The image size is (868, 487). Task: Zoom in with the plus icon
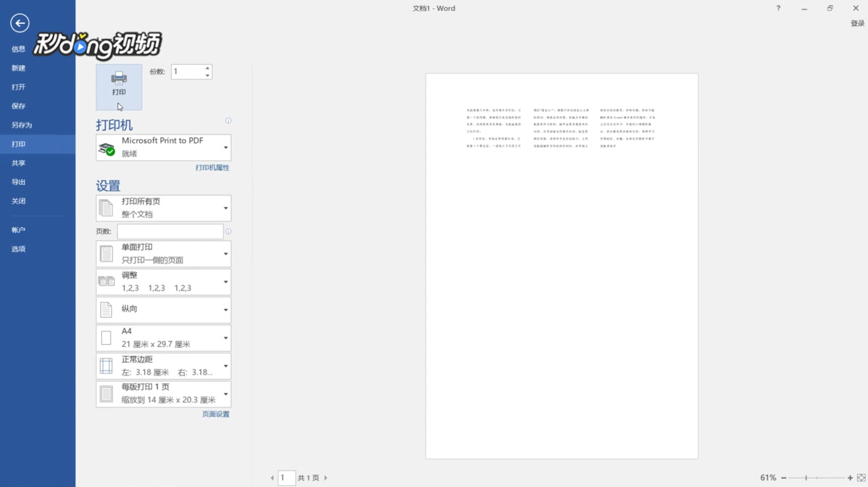[850, 478]
